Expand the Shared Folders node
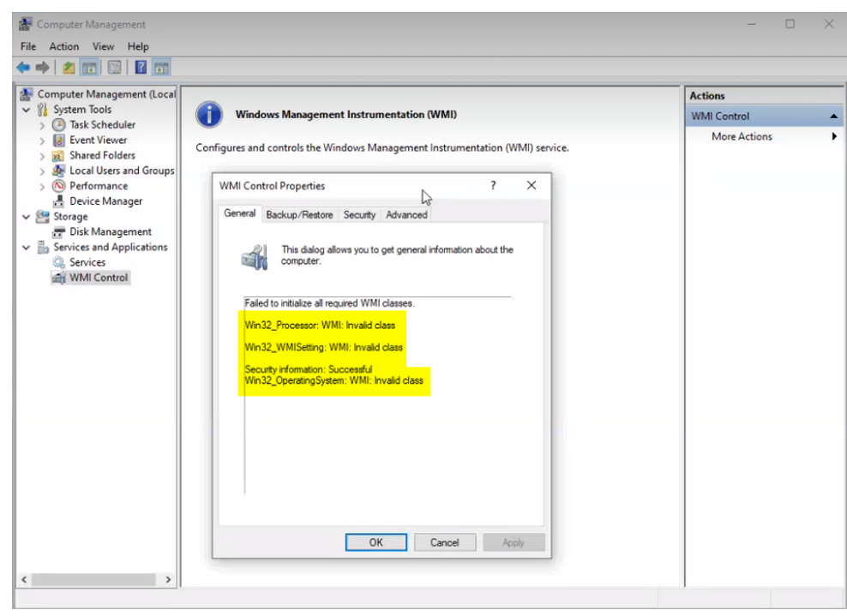 [42, 156]
